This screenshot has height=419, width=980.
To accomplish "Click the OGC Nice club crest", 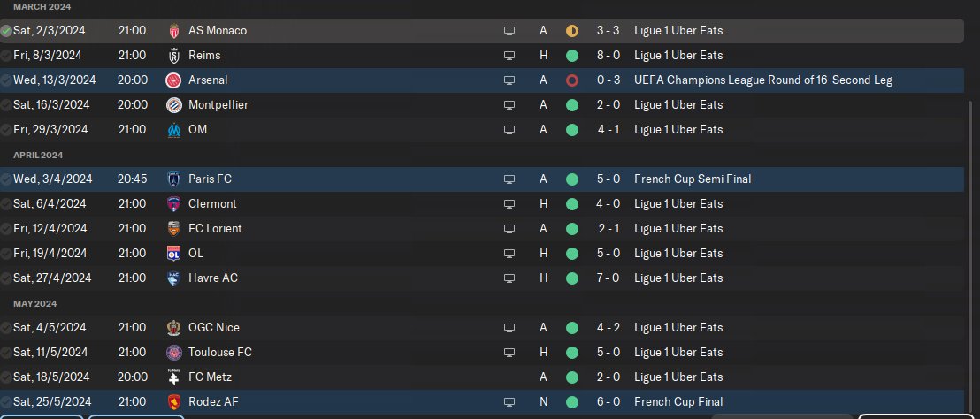I will tap(173, 328).
